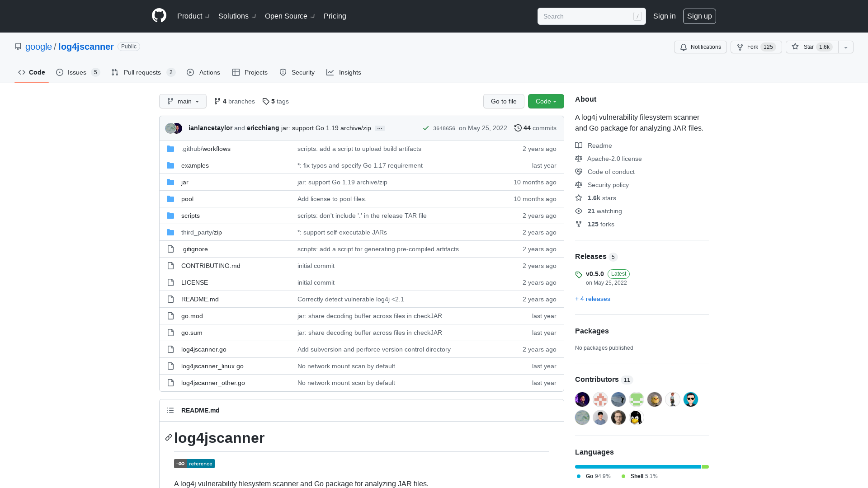Switch to the Pull requests tab
The image size is (868, 488).
click(143, 72)
